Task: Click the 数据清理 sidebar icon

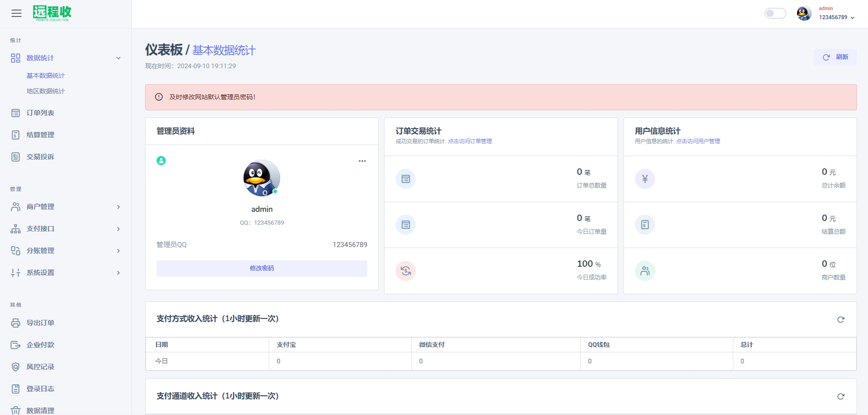Action: pyautogui.click(x=15, y=410)
